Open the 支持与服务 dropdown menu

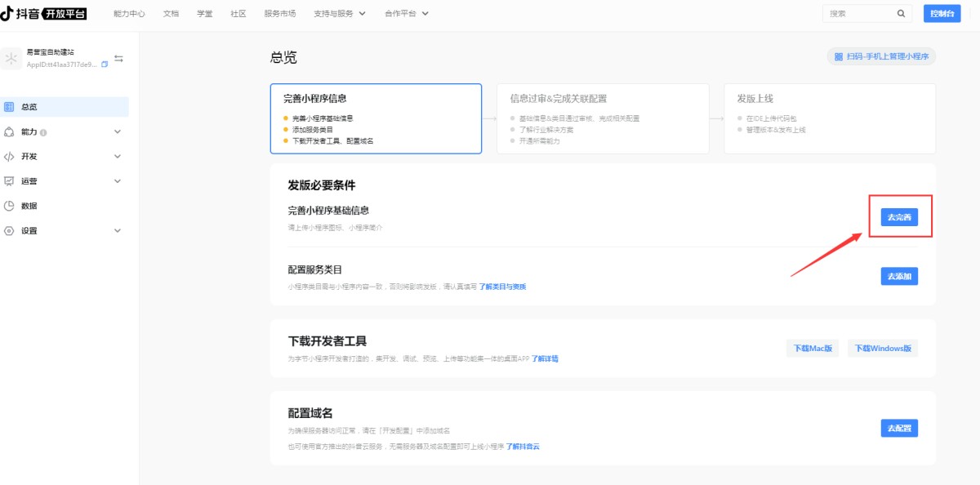tap(338, 13)
